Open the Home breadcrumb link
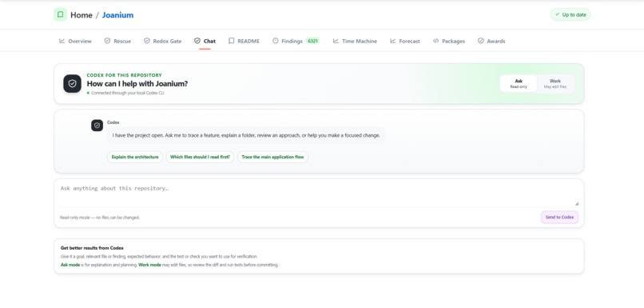This screenshot has width=644, height=308. click(81, 15)
